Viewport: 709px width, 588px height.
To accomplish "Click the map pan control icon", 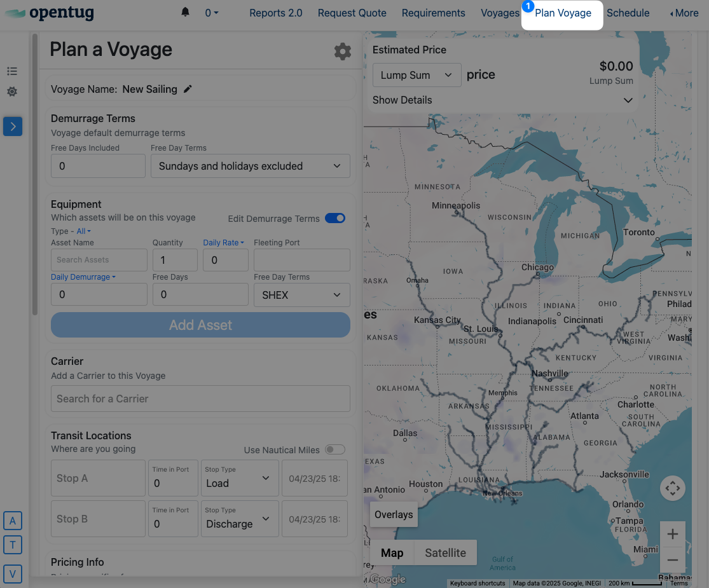I will pyautogui.click(x=672, y=488).
